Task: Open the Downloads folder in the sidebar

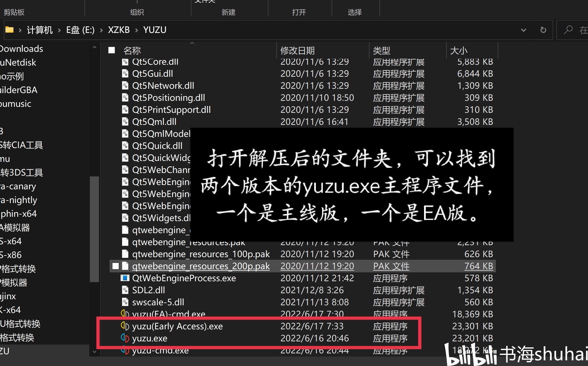Action: click(21, 48)
